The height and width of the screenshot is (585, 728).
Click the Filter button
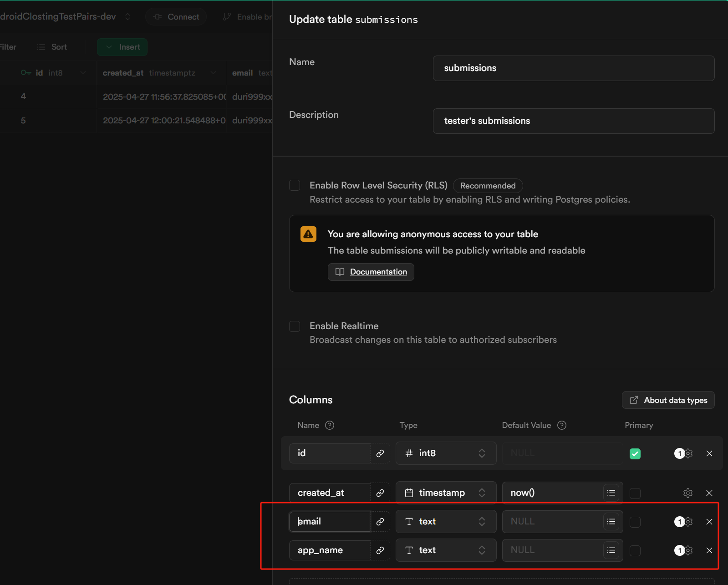point(8,47)
